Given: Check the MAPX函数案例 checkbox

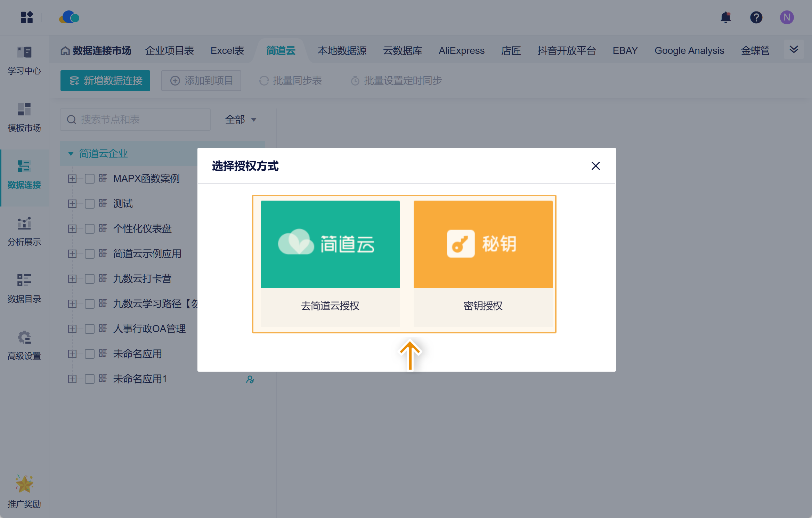Looking at the screenshot, I should point(90,179).
